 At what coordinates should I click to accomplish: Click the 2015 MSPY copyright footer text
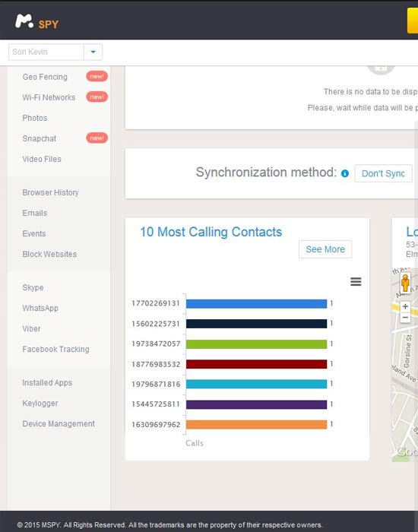(x=169, y=525)
